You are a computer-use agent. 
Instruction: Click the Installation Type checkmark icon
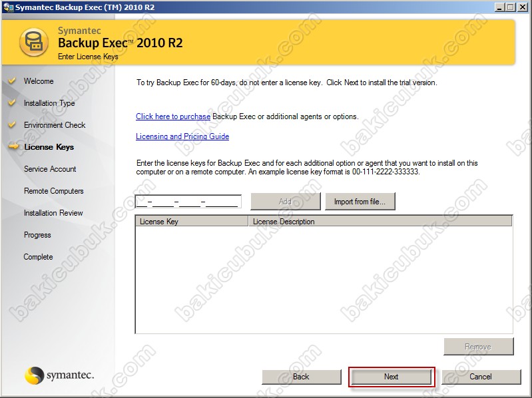tap(12, 102)
